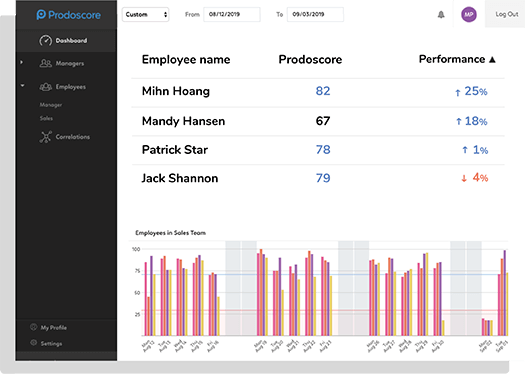Sort by Performance column arrow

492,60
